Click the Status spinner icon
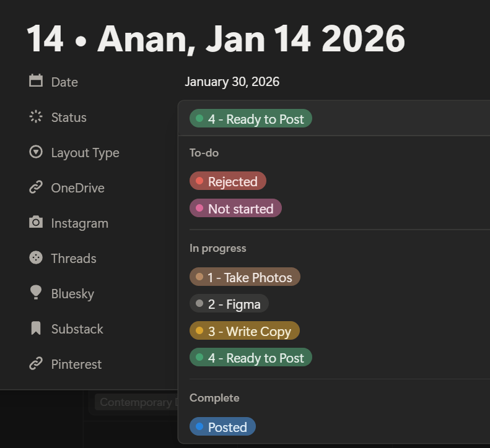The width and height of the screenshot is (490, 448). tap(36, 116)
